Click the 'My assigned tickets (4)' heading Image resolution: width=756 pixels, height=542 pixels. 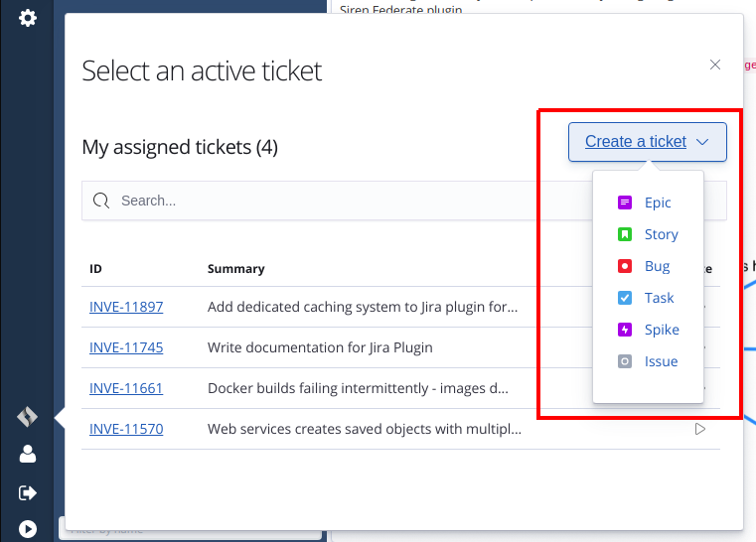[180, 147]
